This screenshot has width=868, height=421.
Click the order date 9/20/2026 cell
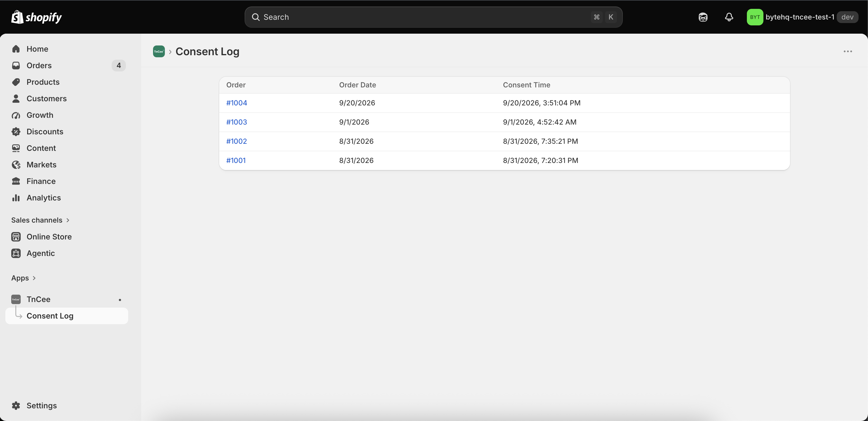click(357, 103)
